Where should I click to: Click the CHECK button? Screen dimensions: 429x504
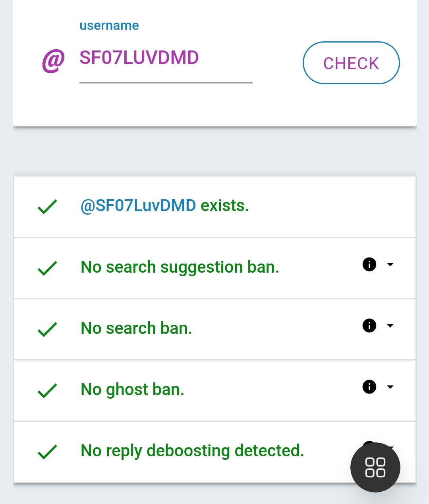click(351, 63)
